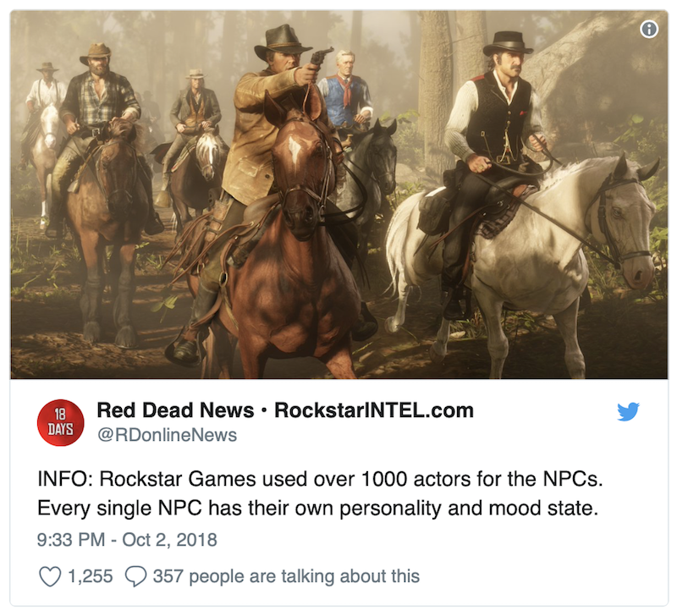Image resolution: width=677 pixels, height=616 pixels.
Task: Click the 1,255 likes count
Action: (x=91, y=576)
